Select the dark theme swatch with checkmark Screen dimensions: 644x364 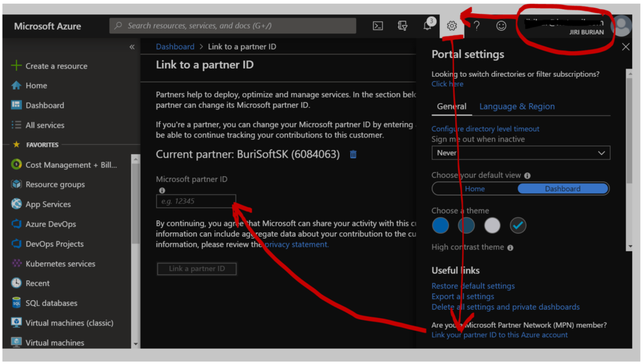[x=518, y=226]
